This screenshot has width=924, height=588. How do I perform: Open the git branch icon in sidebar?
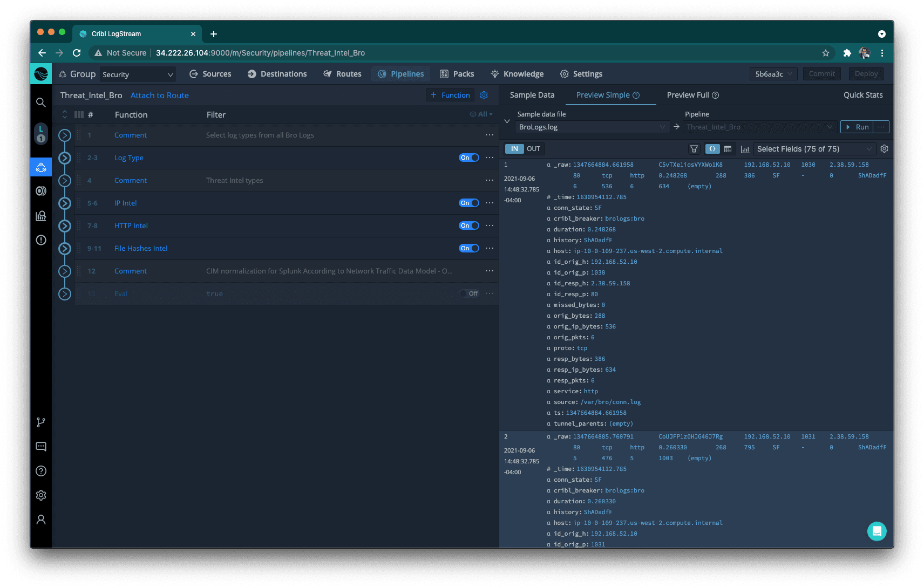(41, 422)
